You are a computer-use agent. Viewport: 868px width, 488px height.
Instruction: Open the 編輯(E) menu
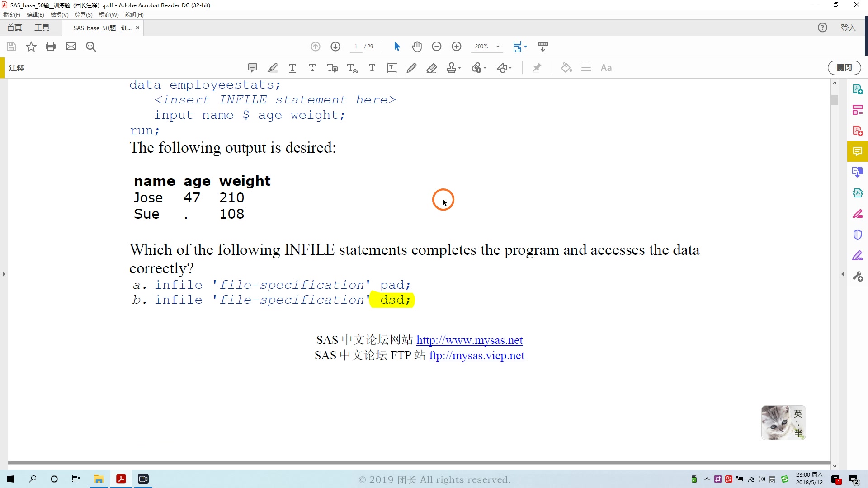(35, 14)
